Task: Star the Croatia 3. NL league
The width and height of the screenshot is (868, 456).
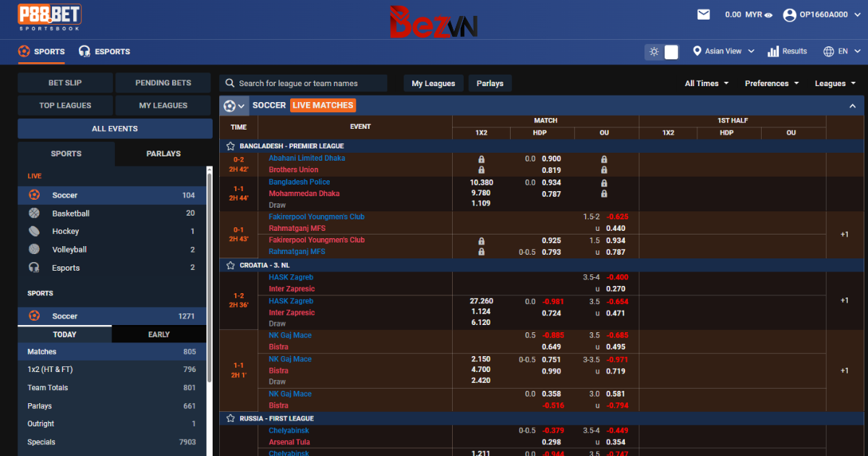Action: [x=231, y=266]
